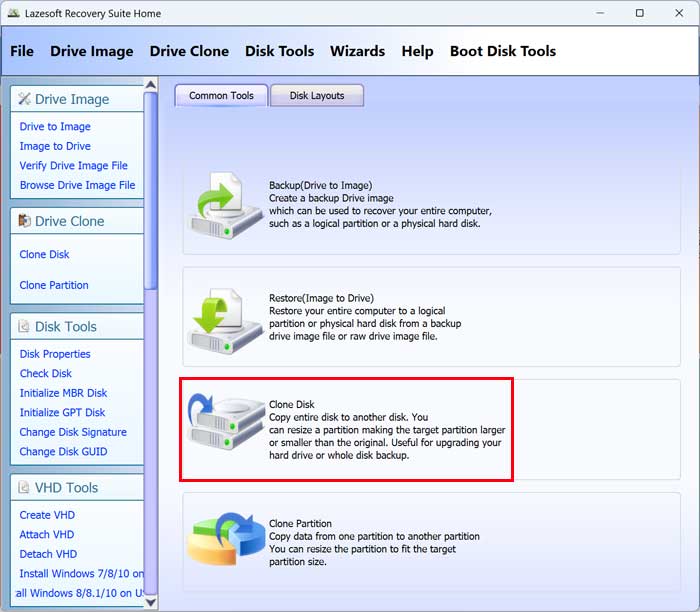Click the Detach VHD link
This screenshot has height=612, width=700.
pyautogui.click(x=48, y=554)
